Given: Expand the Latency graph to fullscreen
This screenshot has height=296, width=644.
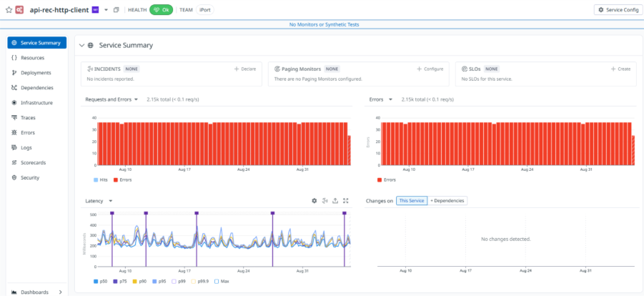Looking at the screenshot, I should click(x=346, y=201).
